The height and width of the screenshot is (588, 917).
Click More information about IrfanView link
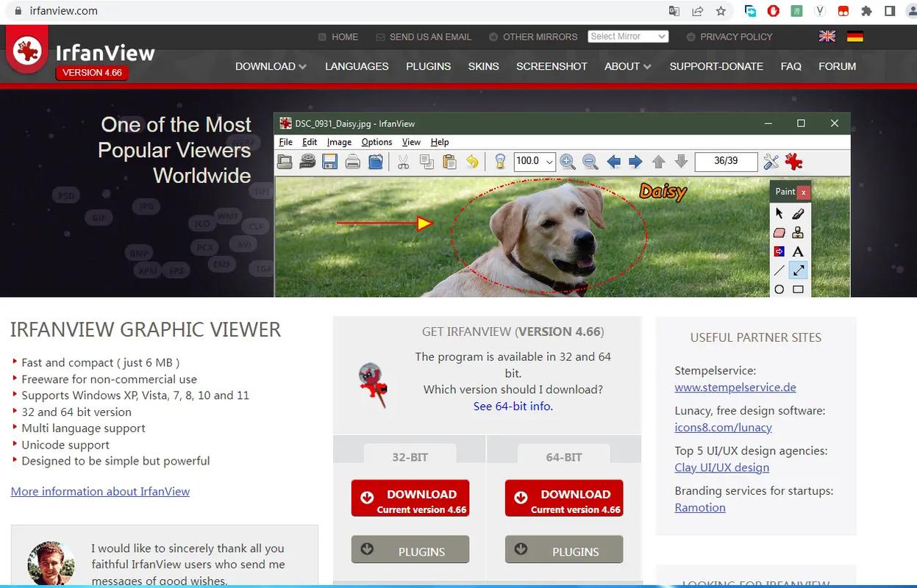[100, 491]
